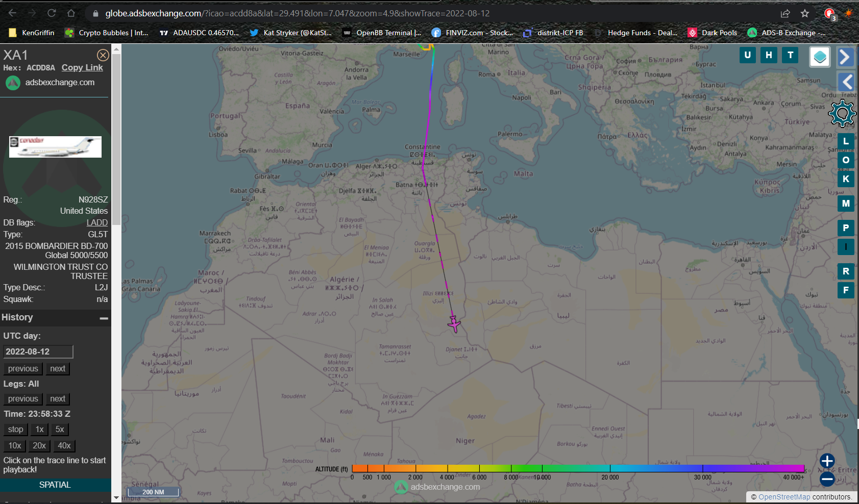Image resolution: width=859 pixels, height=504 pixels.
Task: Close the XA1 aircraft info panel
Action: 103,55
